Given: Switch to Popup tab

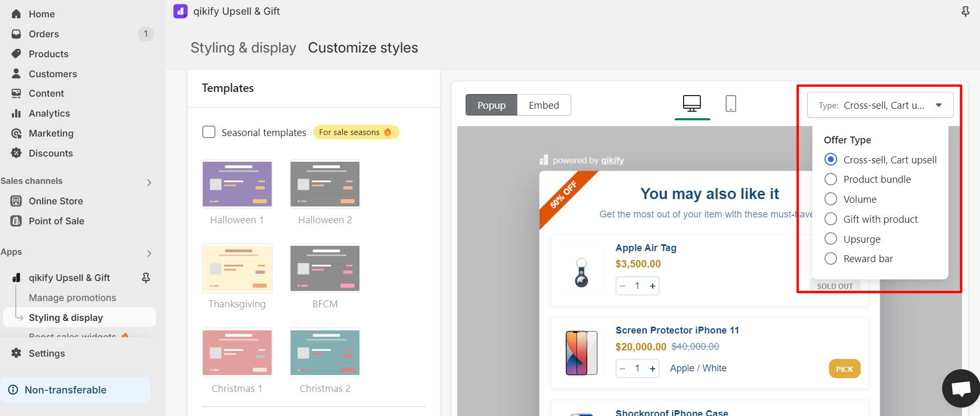Looking at the screenshot, I should pos(491,105).
